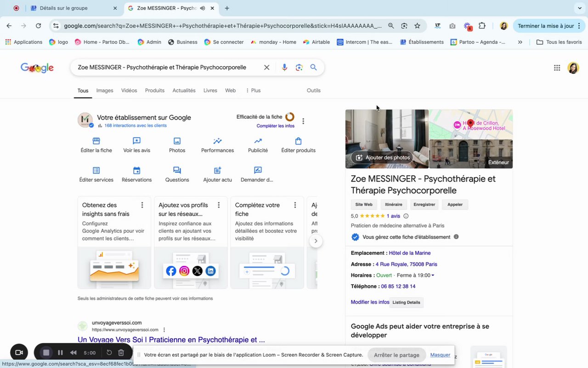
Task: Switch to Produits search tab
Action: pos(155,91)
